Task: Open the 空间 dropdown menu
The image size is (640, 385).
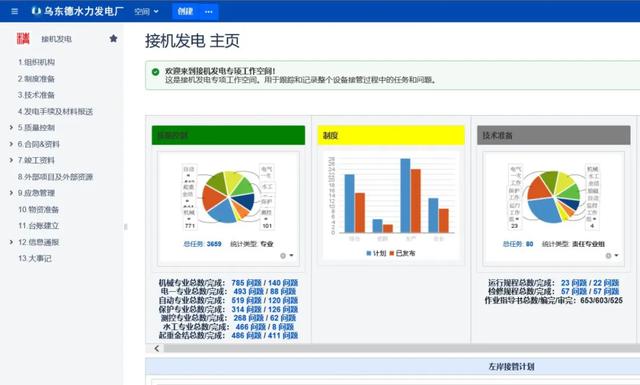Action: pyautogui.click(x=146, y=12)
